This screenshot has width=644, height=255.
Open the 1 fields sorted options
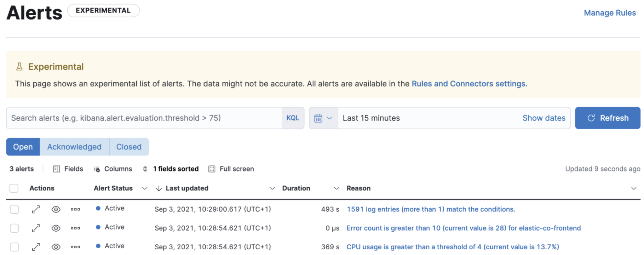(x=171, y=169)
